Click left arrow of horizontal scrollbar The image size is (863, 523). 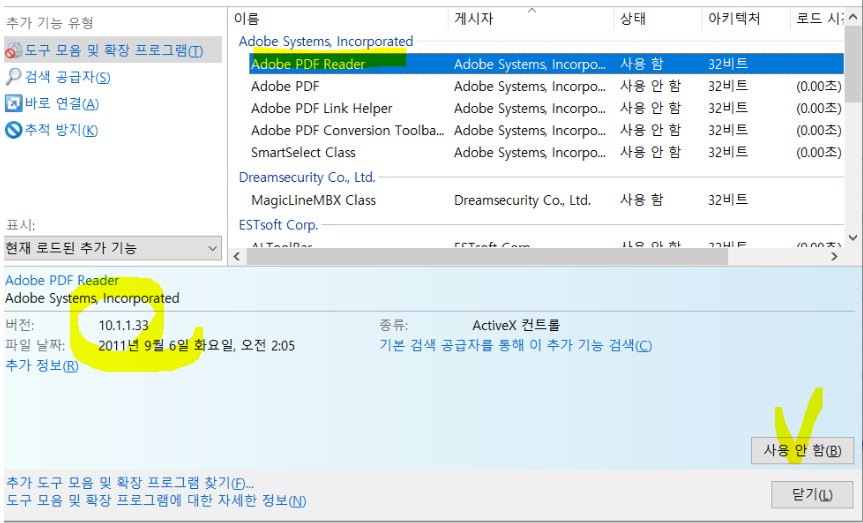[x=237, y=257]
